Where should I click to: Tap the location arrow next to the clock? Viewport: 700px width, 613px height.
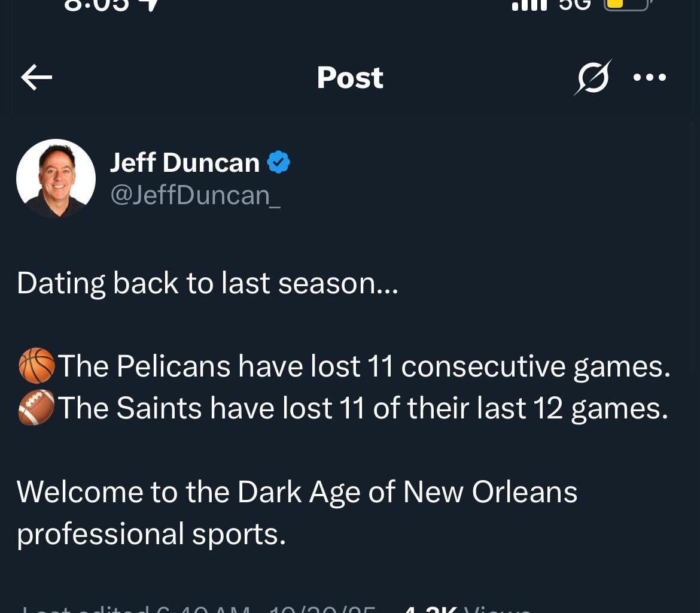click(x=151, y=5)
